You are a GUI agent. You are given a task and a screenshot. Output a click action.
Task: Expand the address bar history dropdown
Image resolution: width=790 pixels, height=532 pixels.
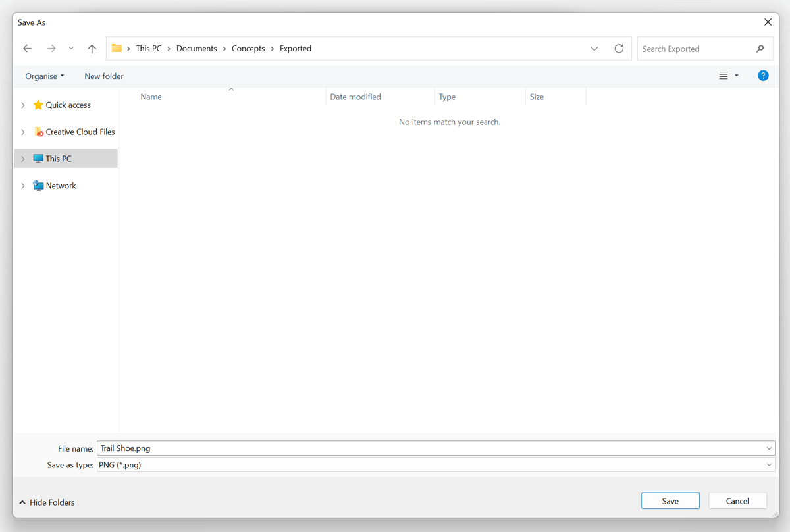point(594,49)
